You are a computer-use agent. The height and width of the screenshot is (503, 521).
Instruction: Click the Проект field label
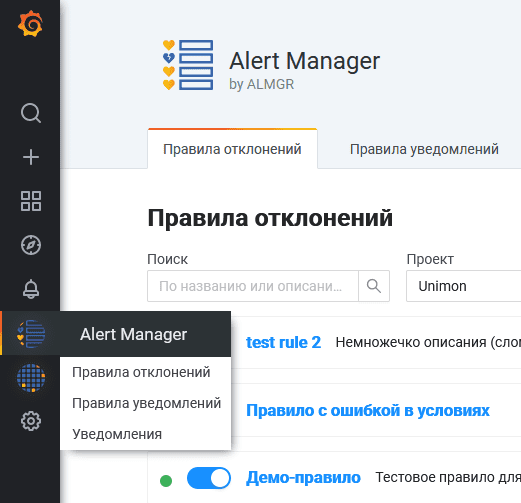[430, 259]
